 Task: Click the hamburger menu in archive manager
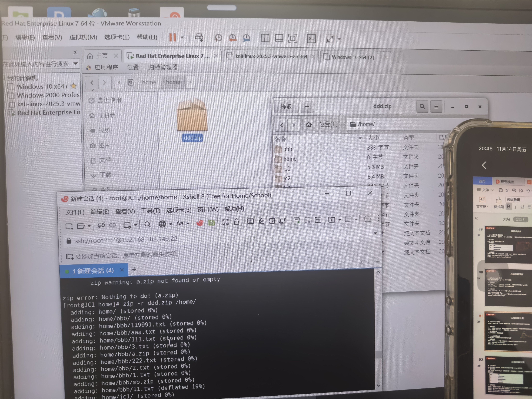coord(436,106)
